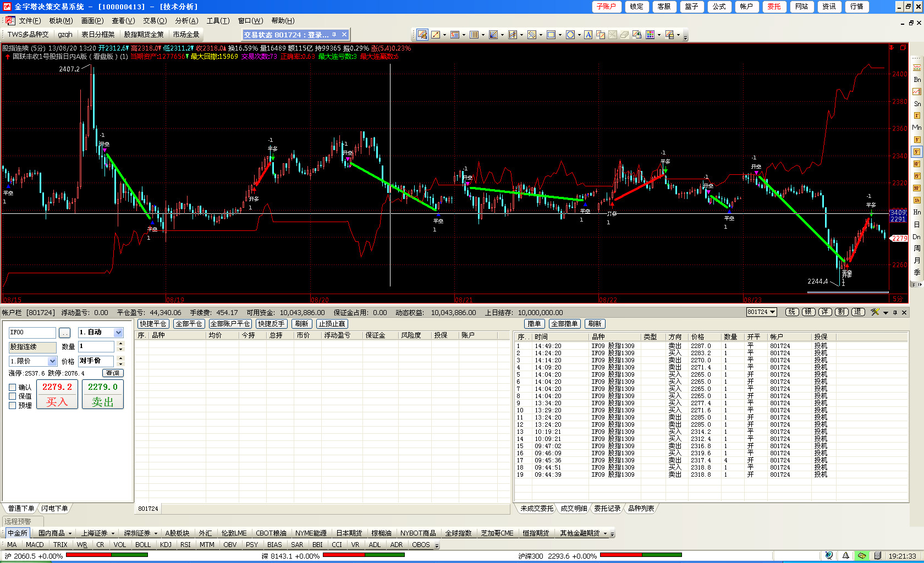Click the 快捷反手 button
The image size is (924, 563).
coord(271,324)
